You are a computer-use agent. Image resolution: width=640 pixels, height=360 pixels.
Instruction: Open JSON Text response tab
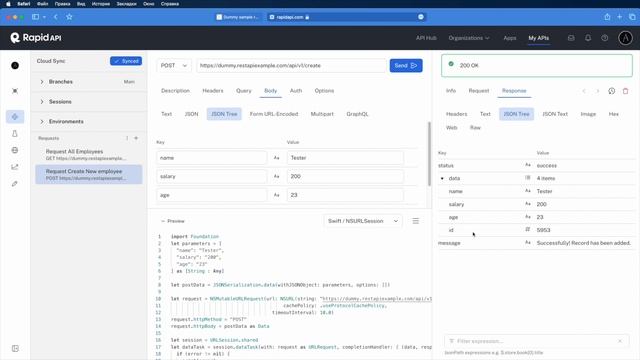555,114
